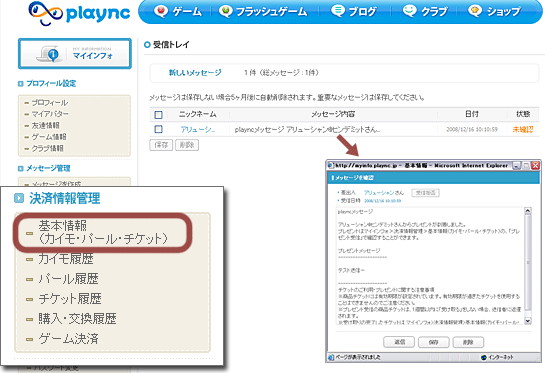Minimize the Internet Explorer popup window
The height and width of the screenshot is (373, 560).
pyautogui.click(x=516, y=166)
